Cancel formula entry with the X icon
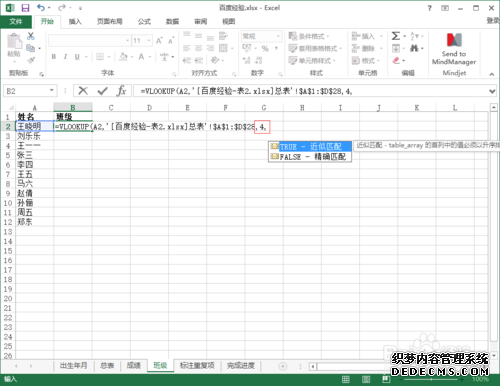This screenshot has height=386, width=500. tap(83, 91)
